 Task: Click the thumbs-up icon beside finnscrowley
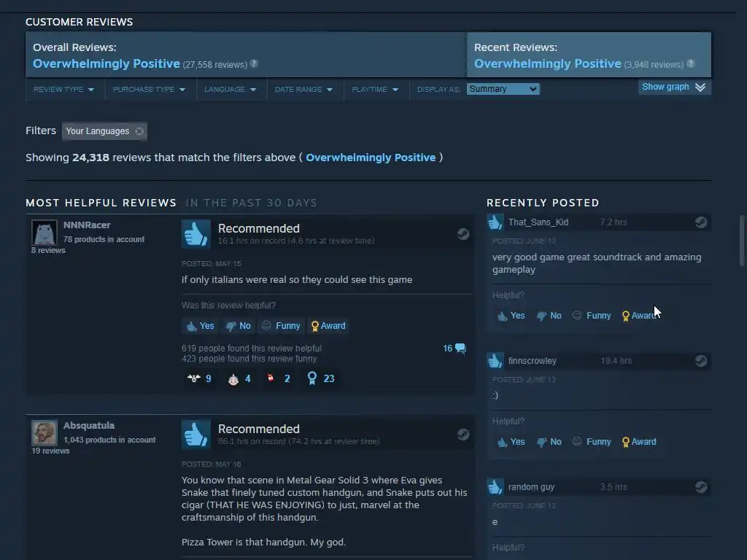coord(495,361)
